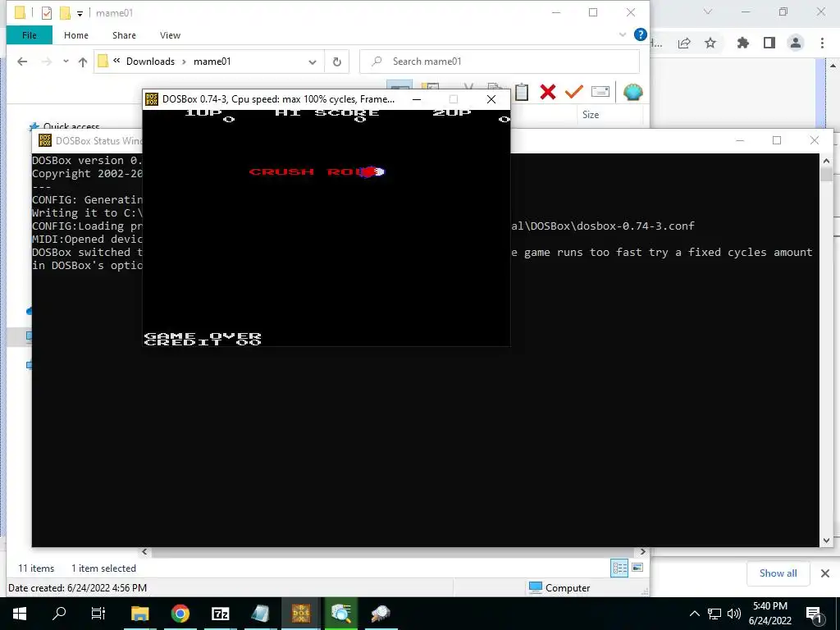Dismiss the Chrome downloads bar

(x=825, y=573)
